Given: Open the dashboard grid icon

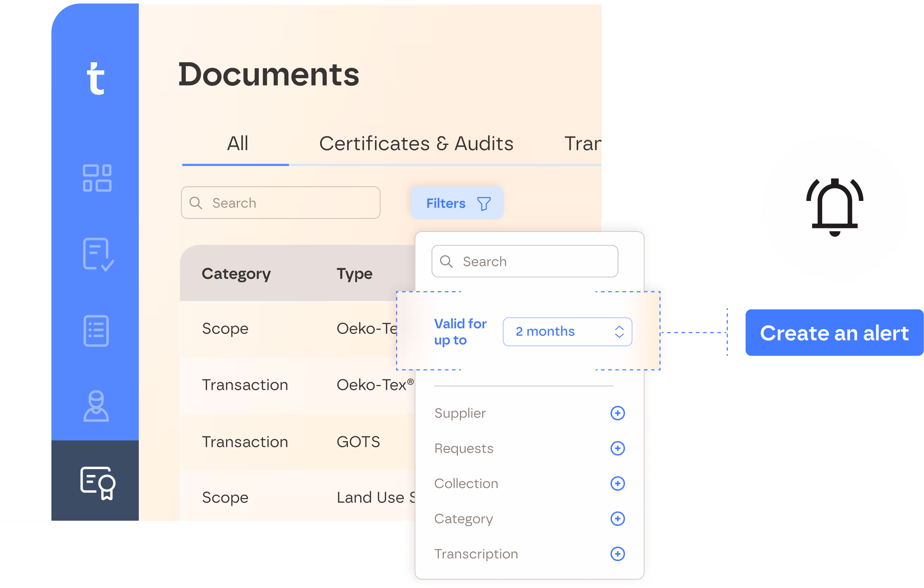Looking at the screenshot, I should coord(97,178).
